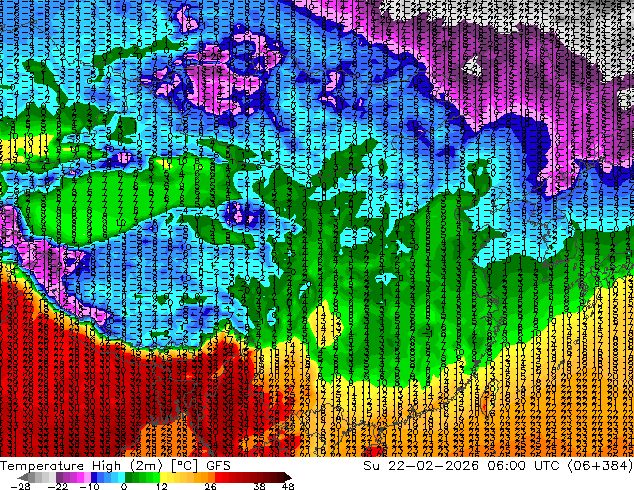634x490 pixels.
Task: Click the 'Temperature High (2m) [°C] GFS' title
Action: tap(115, 465)
